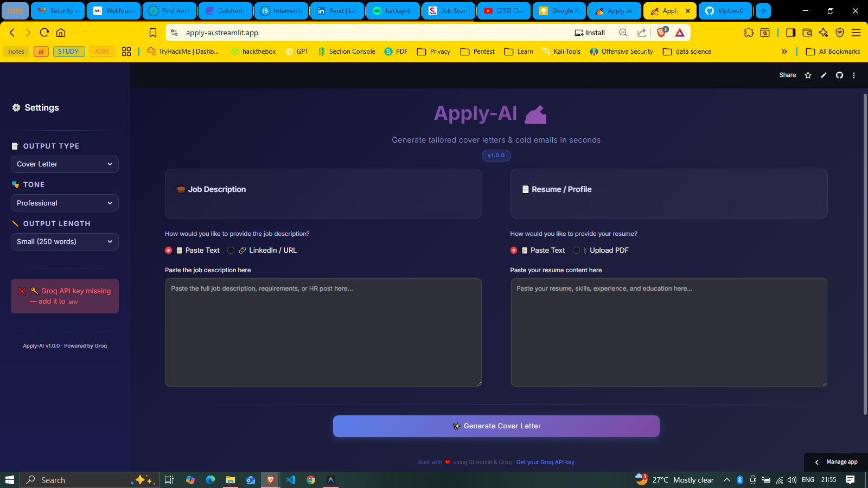Open a new browser tab with plus button

[763, 11]
